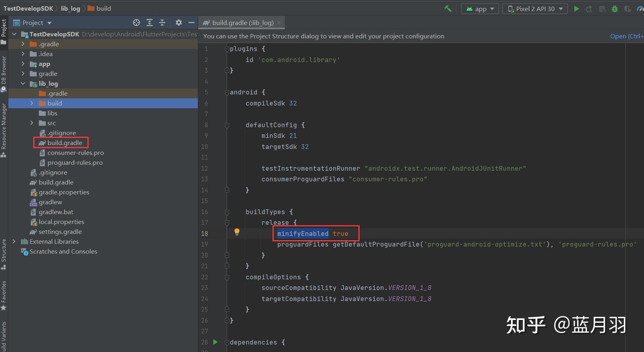
Task: Toggle the Build Variants side tab
Action: coord(4,337)
